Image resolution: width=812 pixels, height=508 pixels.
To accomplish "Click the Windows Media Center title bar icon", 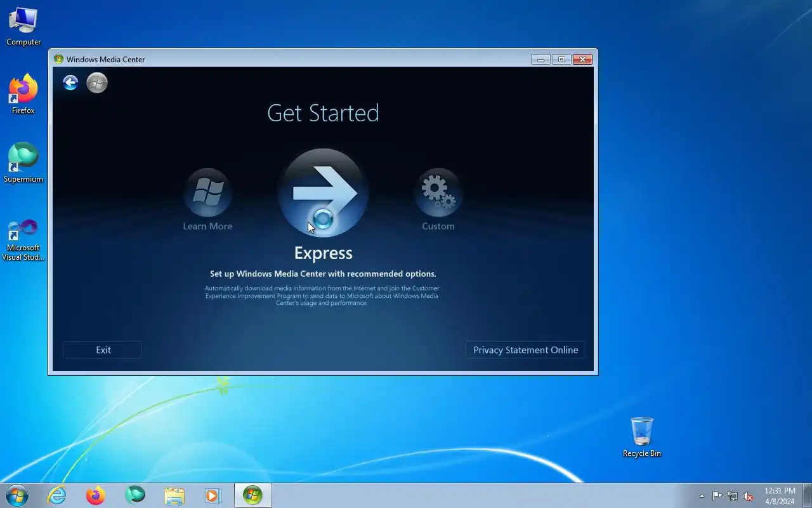I will (x=59, y=59).
